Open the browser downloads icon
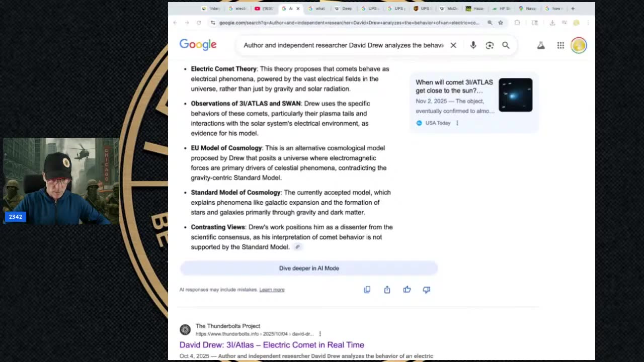Image resolution: width=644 pixels, height=362 pixels. click(552, 23)
